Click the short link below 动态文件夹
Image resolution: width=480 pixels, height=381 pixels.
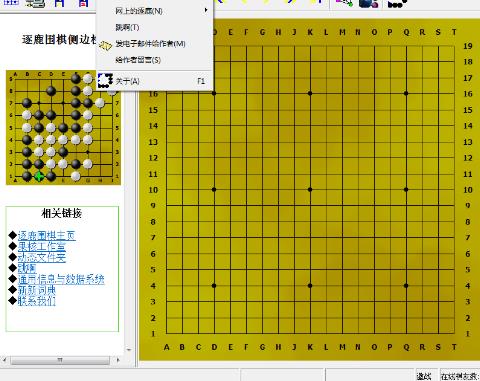coord(27,268)
